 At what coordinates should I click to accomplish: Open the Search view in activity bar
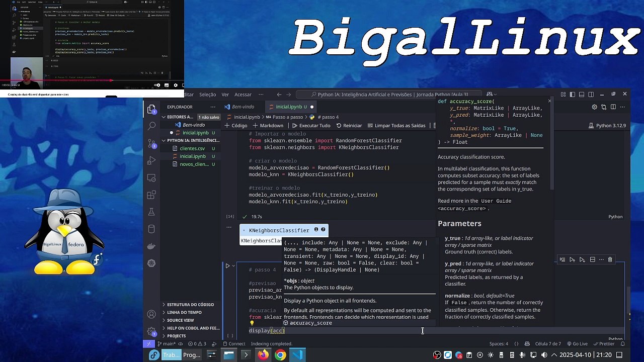click(x=151, y=126)
